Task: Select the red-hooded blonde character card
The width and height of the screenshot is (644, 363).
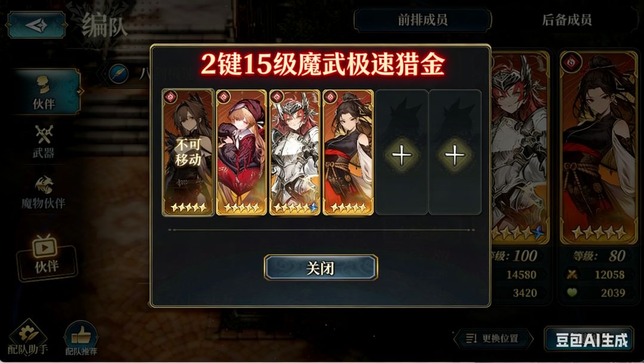Action: click(x=241, y=152)
